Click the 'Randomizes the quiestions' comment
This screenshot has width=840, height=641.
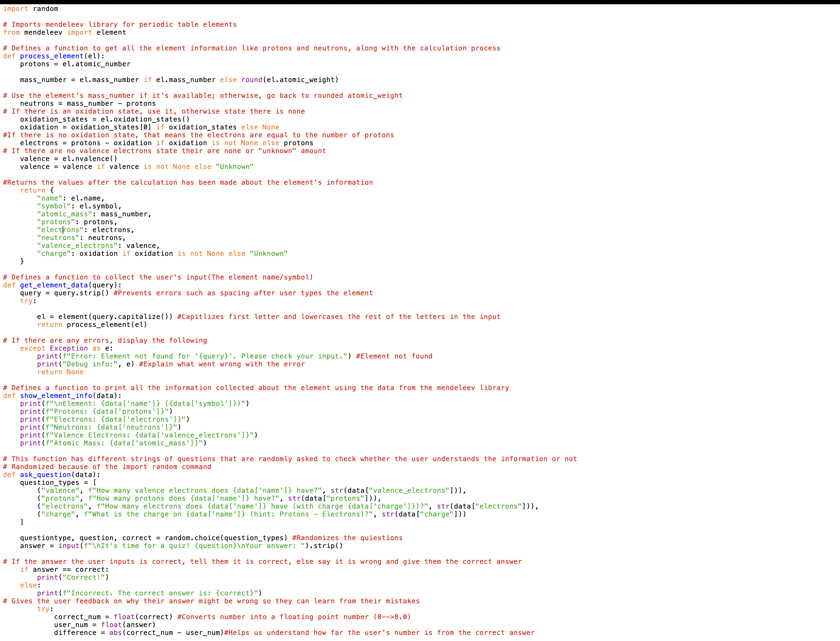(x=347, y=538)
